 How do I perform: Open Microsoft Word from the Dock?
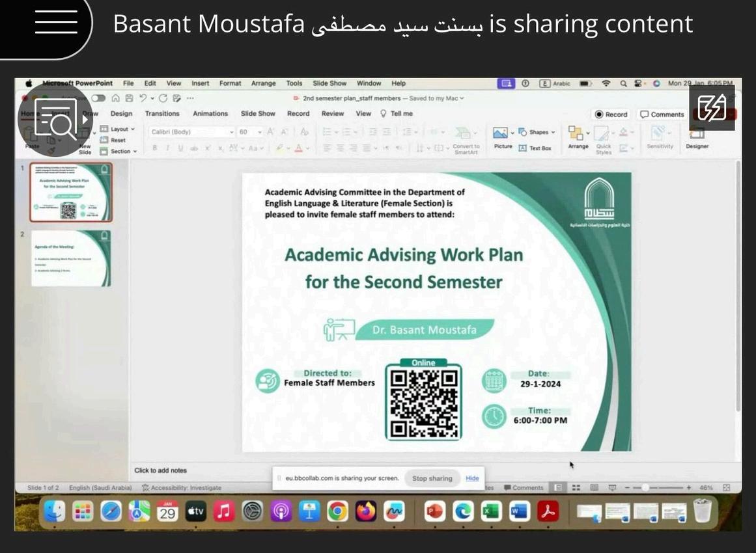click(519, 511)
